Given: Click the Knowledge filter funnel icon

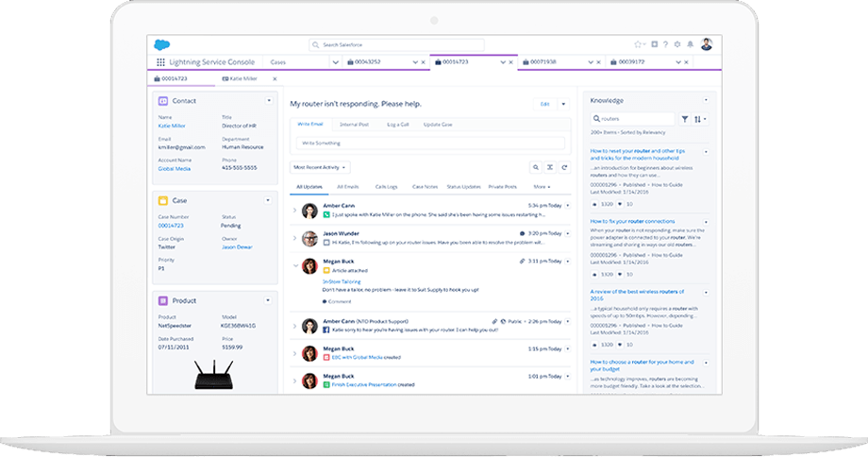Looking at the screenshot, I should pos(685,119).
